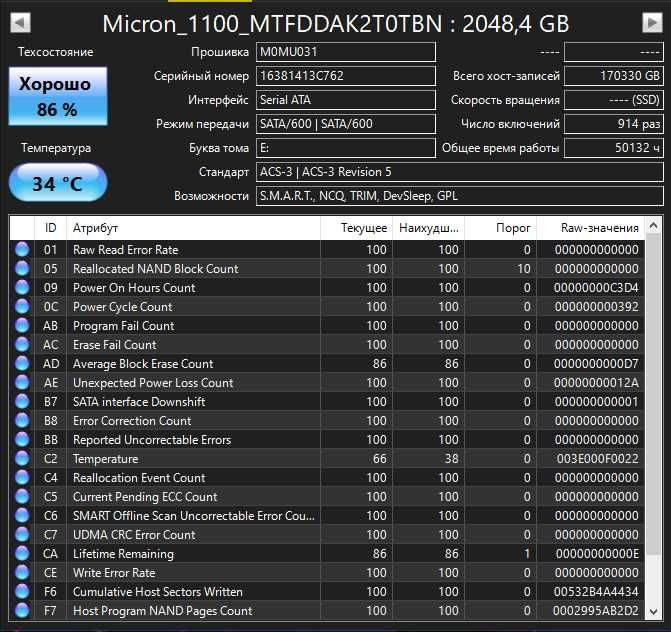Click the status orb for Lifetime Remaining

pos(22,554)
